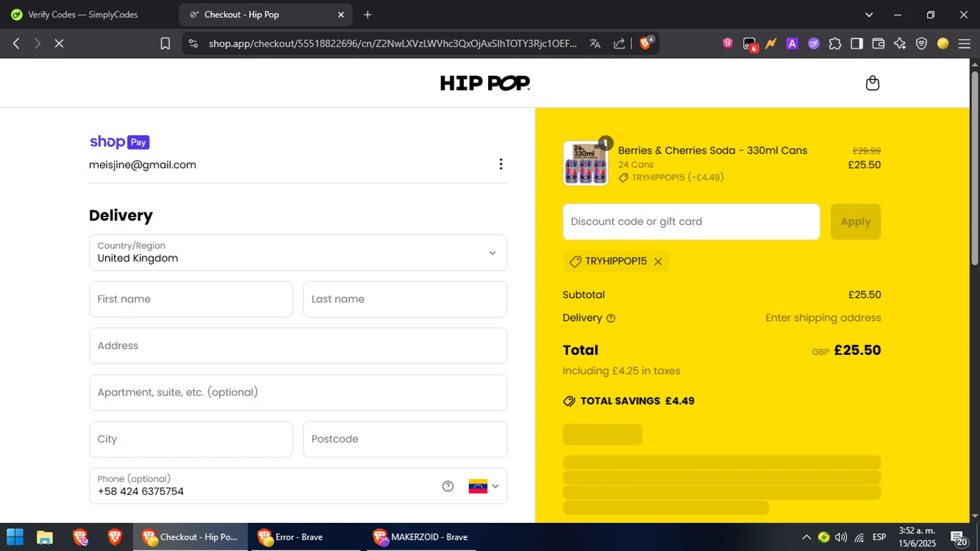This screenshot has height=551, width=980.
Task: Remove the TRYHIPPOP15 discount code
Action: pyautogui.click(x=658, y=261)
